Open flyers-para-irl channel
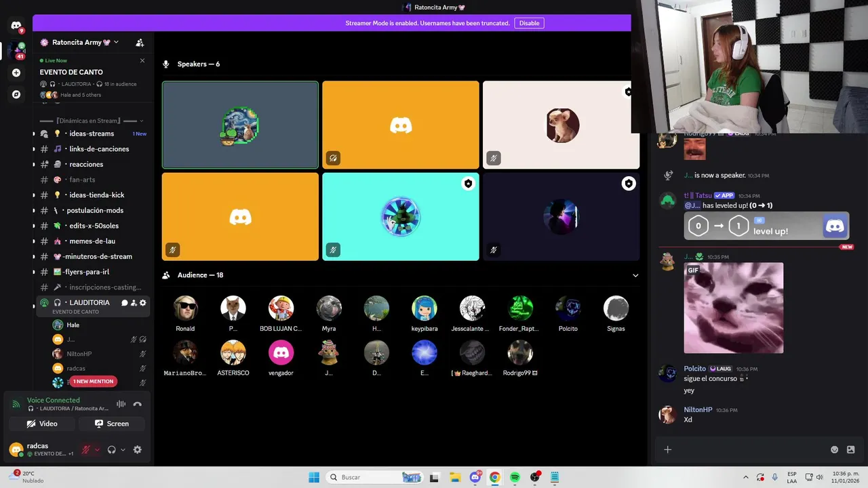The width and height of the screenshot is (868, 488). (92, 272)
